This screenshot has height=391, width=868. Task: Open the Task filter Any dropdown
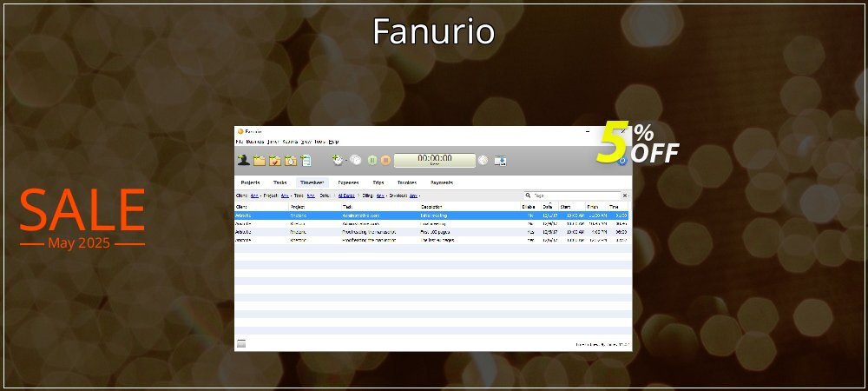311,195
